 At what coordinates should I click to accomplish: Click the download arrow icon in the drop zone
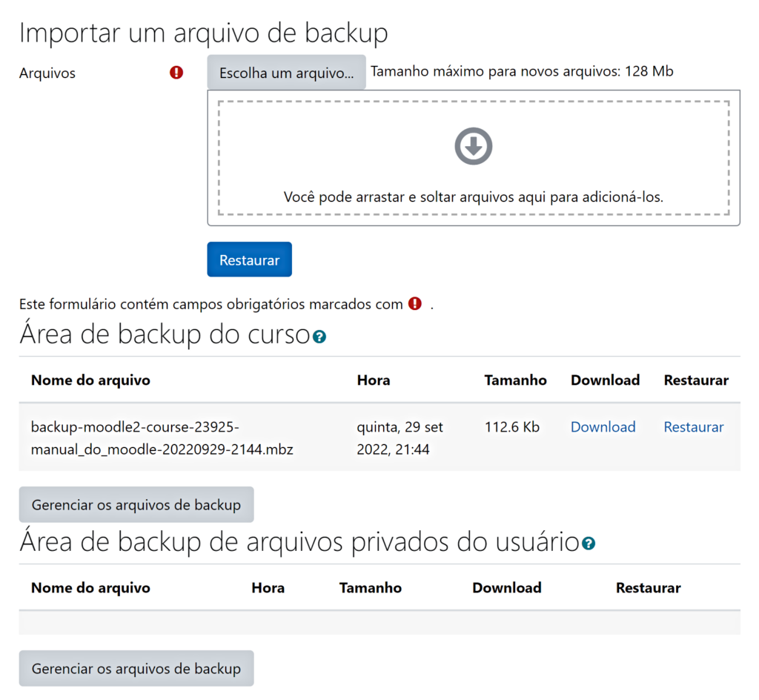coord(474,146)
